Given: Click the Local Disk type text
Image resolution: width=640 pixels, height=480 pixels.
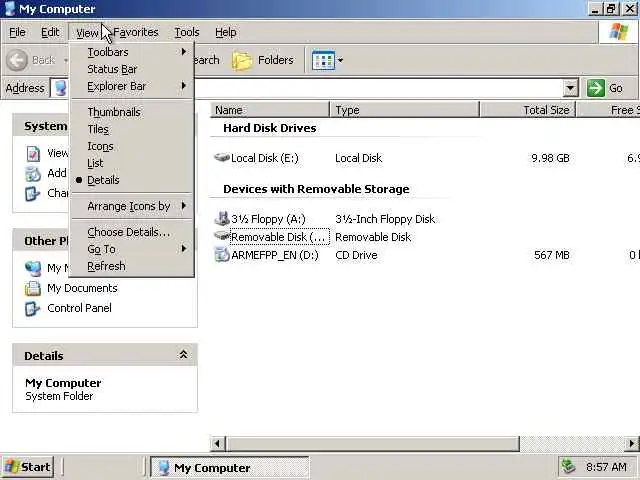Looking at the screenshot, I should [358, 158].
